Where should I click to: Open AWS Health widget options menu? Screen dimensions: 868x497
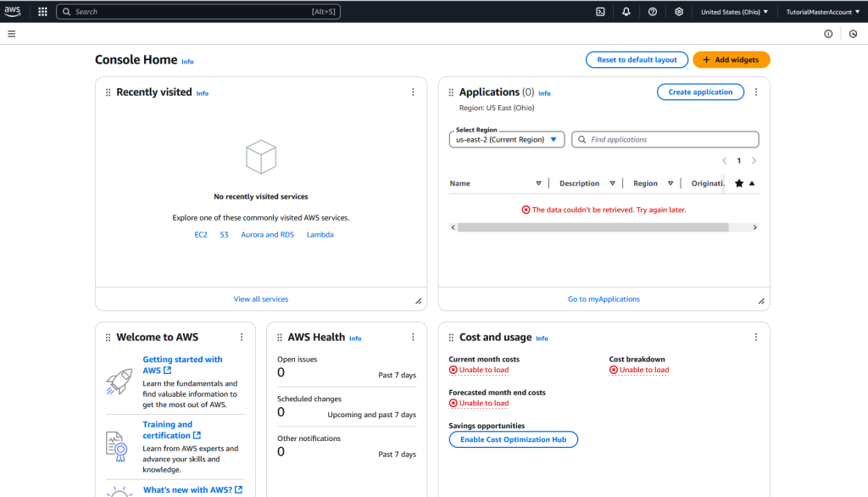(x=413, y=337)
